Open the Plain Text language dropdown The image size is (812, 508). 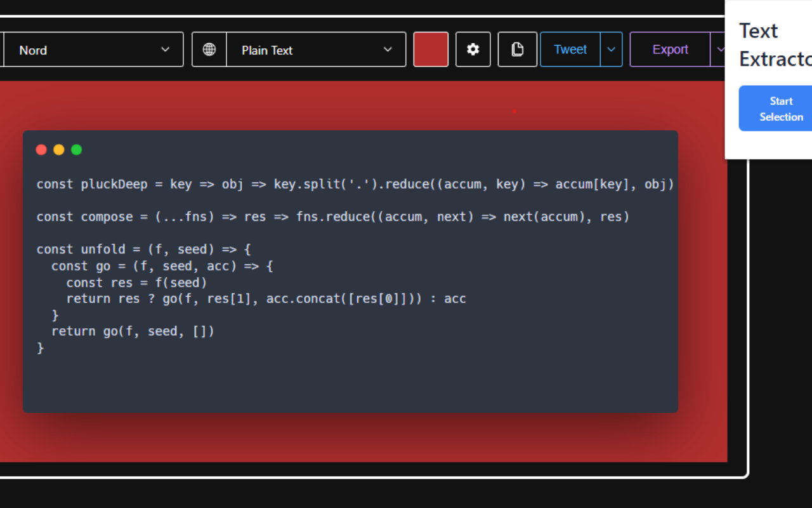pyautogui.click(x=316, y=50)
